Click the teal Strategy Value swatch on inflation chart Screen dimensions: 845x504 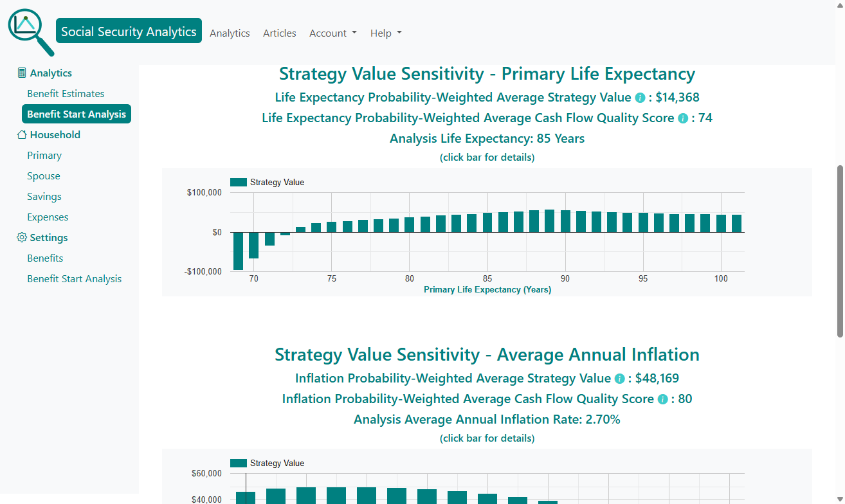(x=238, y=463)
